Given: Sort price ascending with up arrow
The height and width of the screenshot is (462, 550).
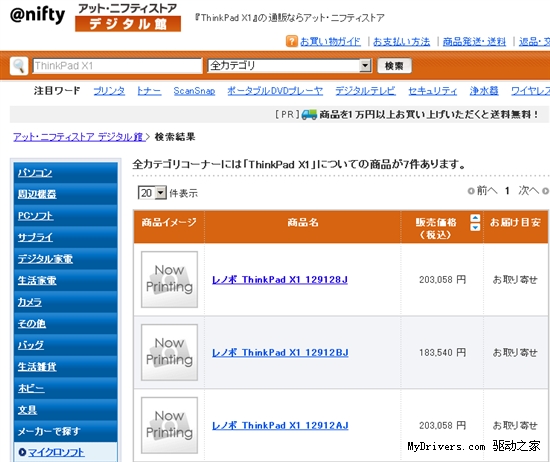Looking at the screenshot, I should 475,218.
